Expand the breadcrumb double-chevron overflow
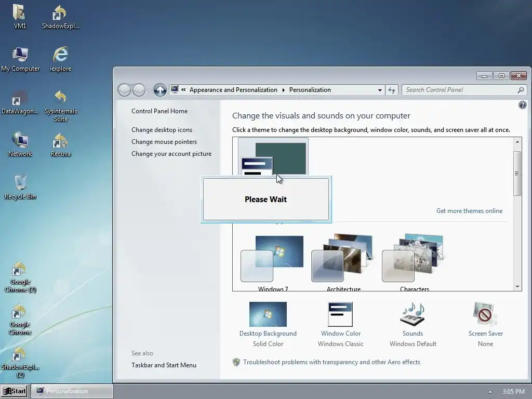The image size is (532, 399). point(183,90)
